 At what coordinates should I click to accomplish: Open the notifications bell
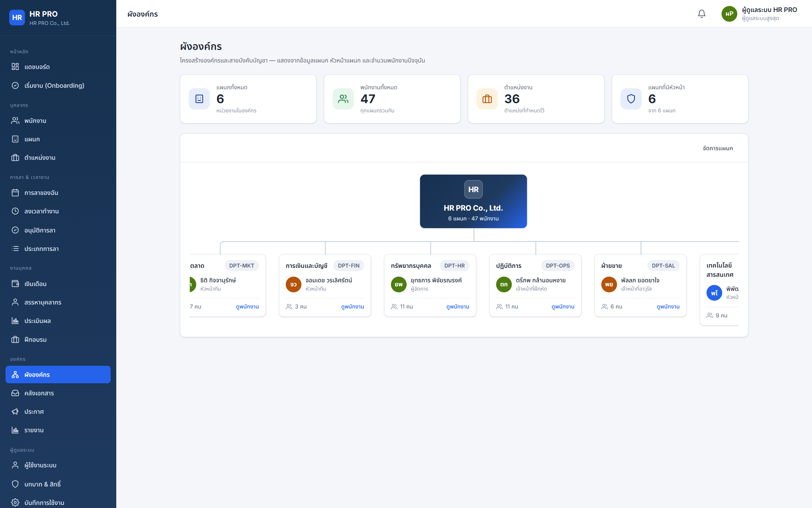[702, 14]
